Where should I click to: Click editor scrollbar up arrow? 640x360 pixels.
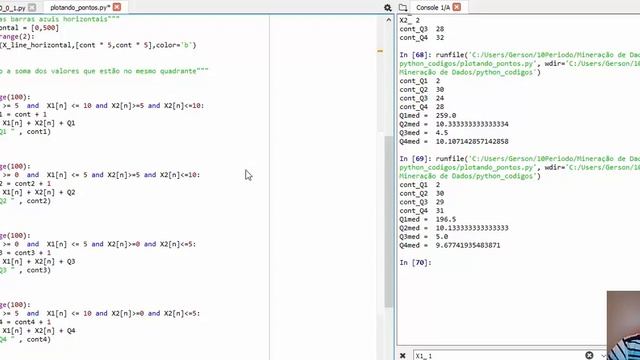point(388,20)
